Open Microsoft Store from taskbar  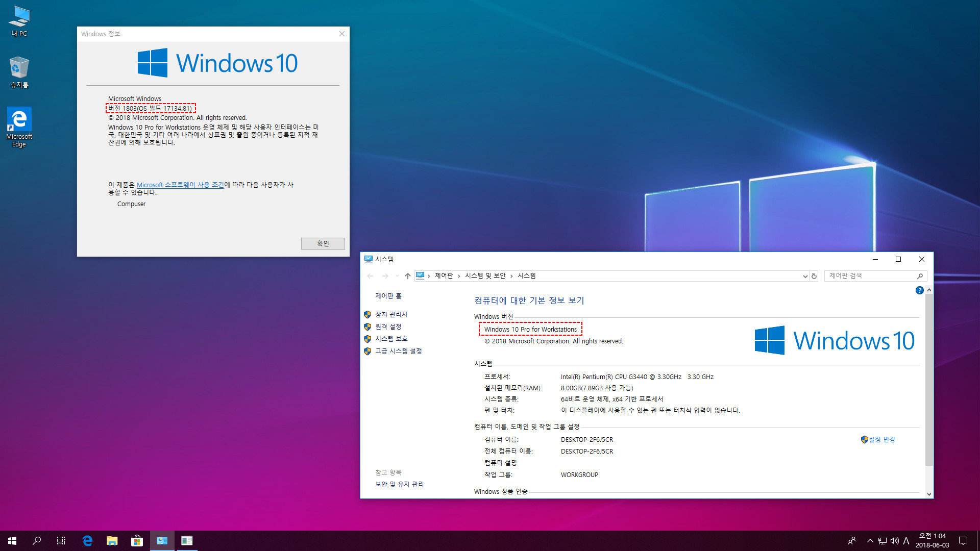coord(137,541)
